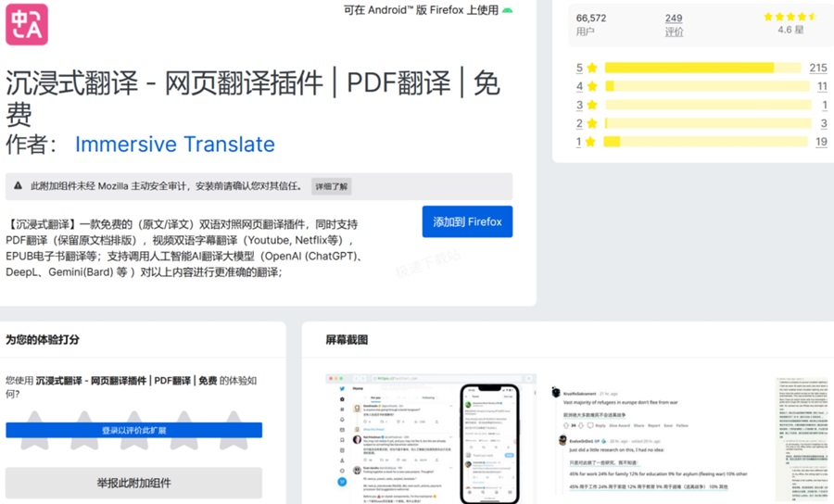
Task: Click the 5-star rating row star icon
Action: [x=592, y=68]
